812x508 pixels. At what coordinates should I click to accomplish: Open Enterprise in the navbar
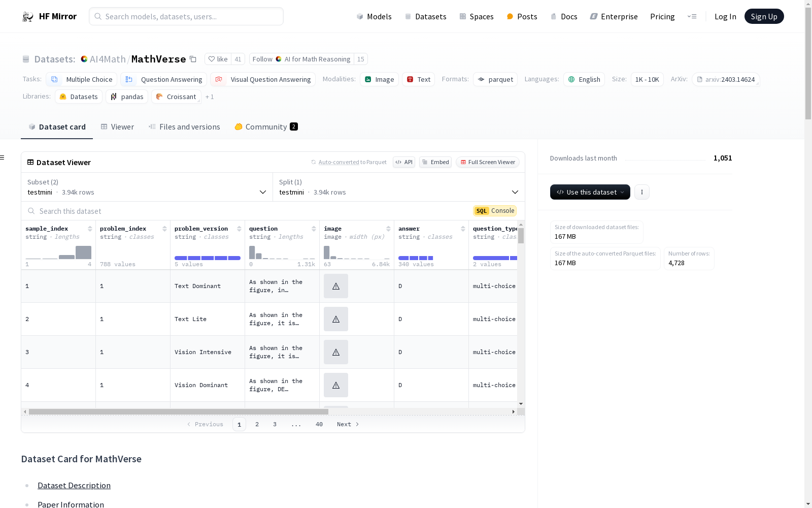click(x=614, y=17)
